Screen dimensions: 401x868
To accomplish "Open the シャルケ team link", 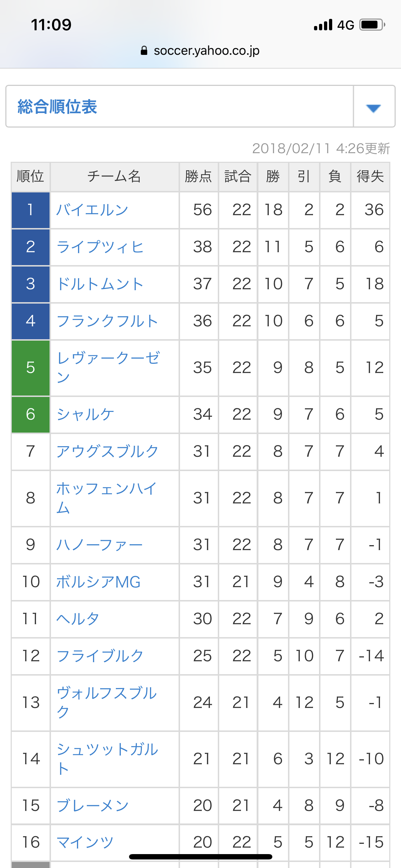I will click(85, 414).
